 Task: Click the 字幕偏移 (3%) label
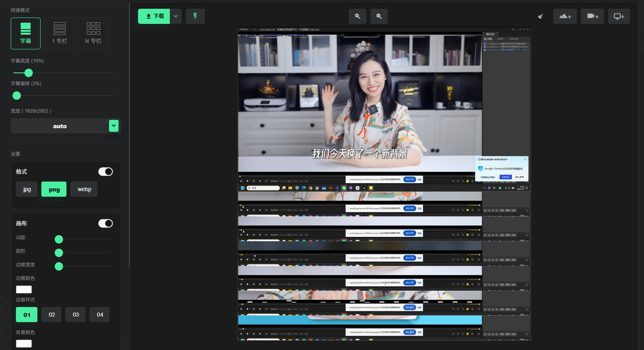click(x=26, y=84)
